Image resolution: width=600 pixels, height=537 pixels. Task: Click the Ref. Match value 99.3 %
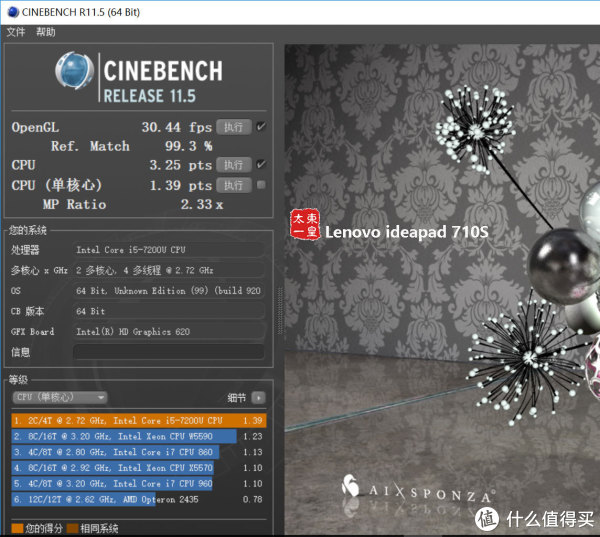click(x=189, y=146)
